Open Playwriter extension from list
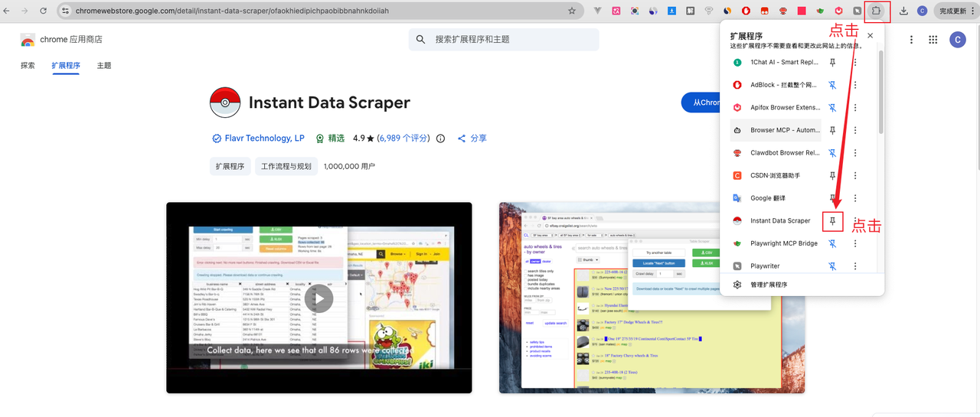This screenshot has height=417, width=980. [775, 266]
